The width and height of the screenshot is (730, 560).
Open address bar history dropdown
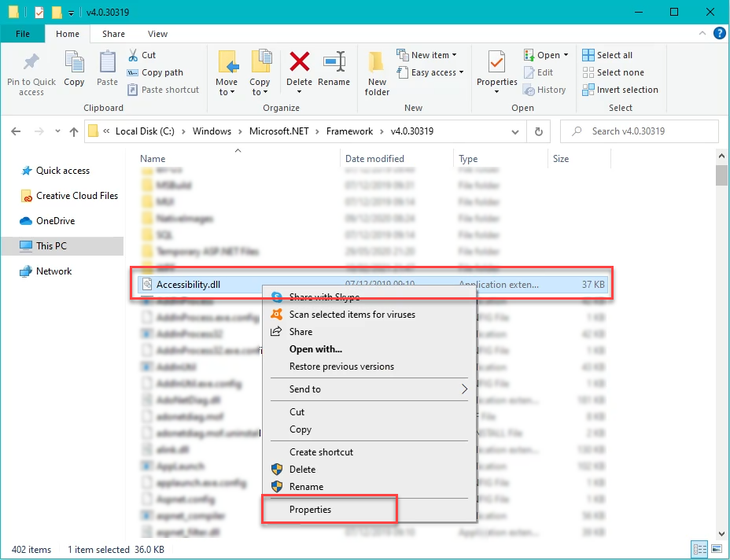[x=515, y=131]
